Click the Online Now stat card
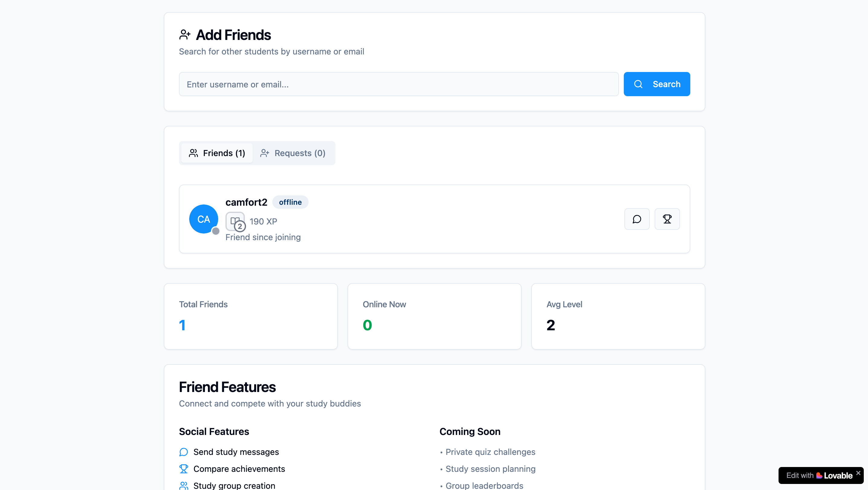This screenshot has width=868, height=490. click(434, 316)
